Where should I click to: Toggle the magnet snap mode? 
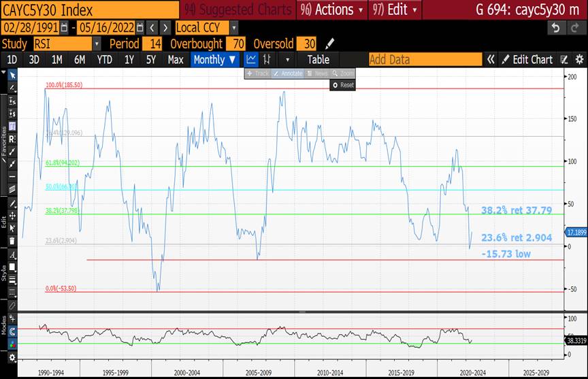tap(12, 332)
